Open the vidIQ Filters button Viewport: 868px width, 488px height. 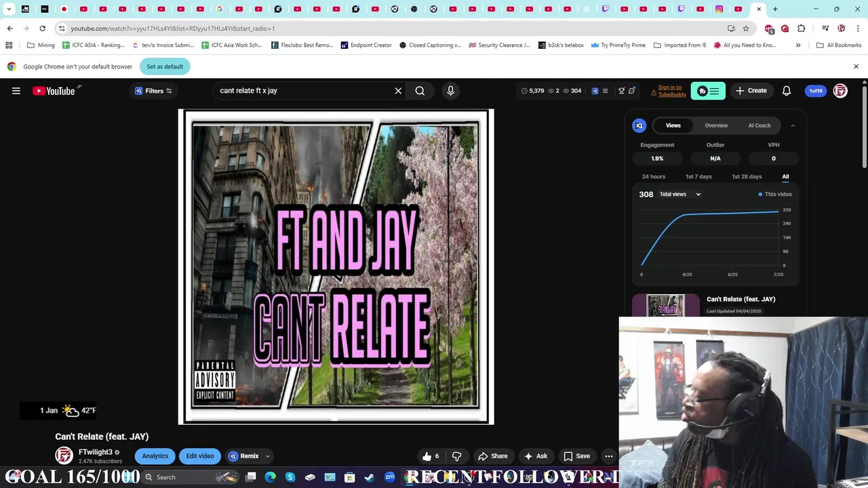pos(153,91)
